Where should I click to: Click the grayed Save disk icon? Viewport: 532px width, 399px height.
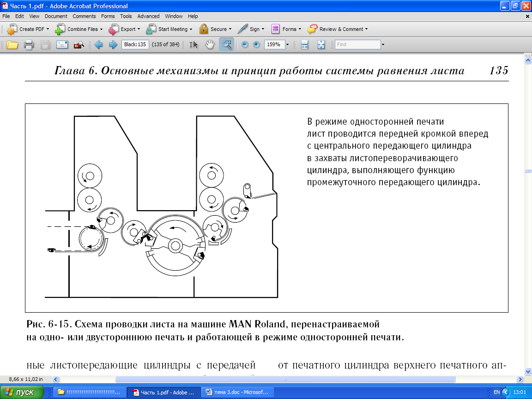(45, 44)
